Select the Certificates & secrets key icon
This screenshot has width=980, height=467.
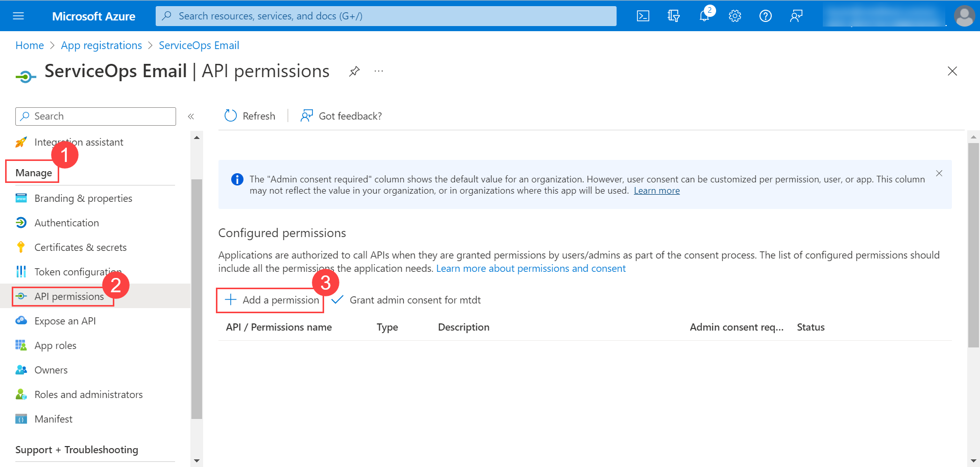[x=21, y=247]
